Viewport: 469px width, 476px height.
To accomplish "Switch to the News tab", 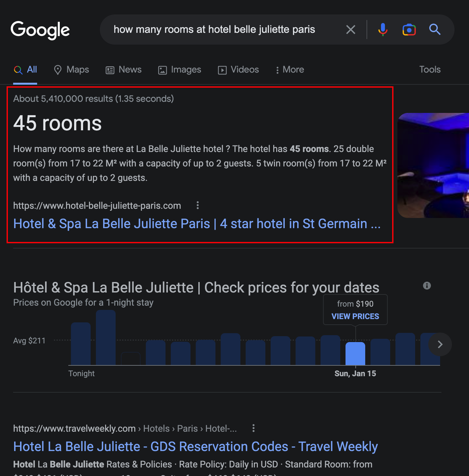I will tap(123, 70).
